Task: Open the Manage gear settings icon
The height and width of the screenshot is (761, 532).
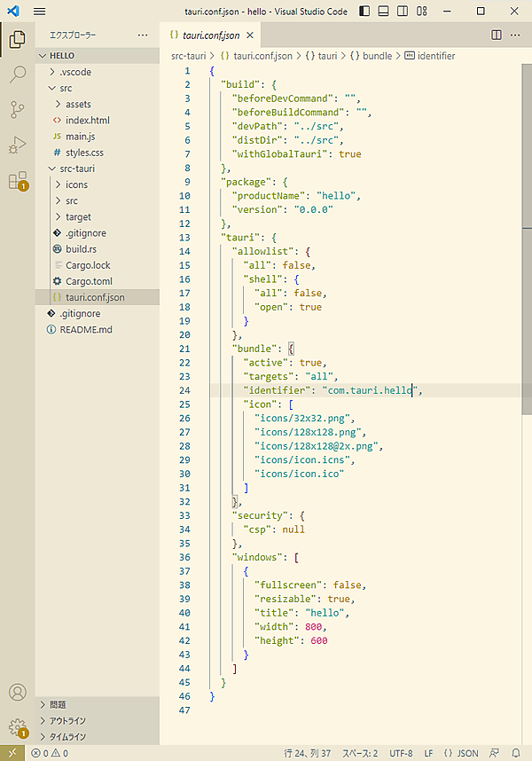Action: click(17, 726)
